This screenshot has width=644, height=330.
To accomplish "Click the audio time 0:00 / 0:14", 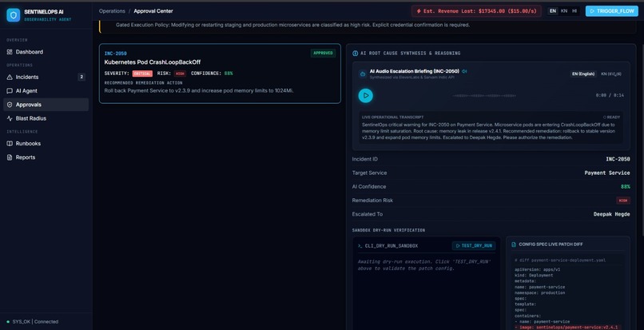I will point(610,95).
